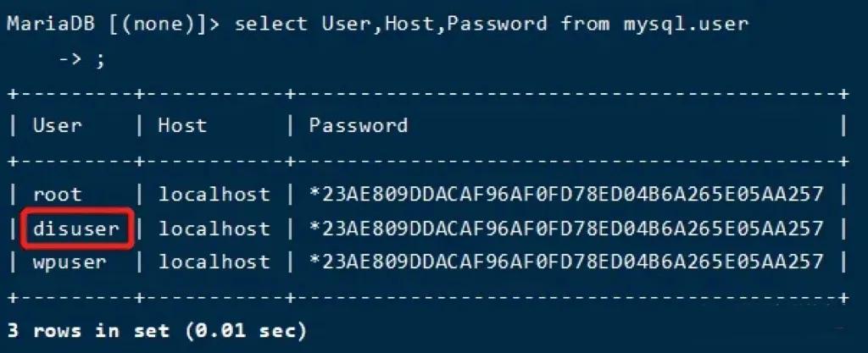The width and height of the screenshot is (868, 353).
Task: Click localhost in the wpuser row
Action: point(214,262)
